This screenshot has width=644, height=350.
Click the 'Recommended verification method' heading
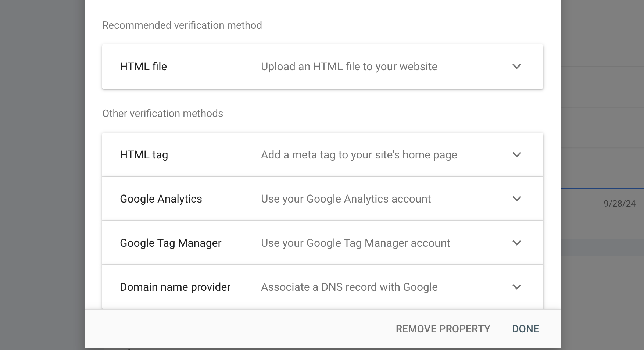pos(182,25)
